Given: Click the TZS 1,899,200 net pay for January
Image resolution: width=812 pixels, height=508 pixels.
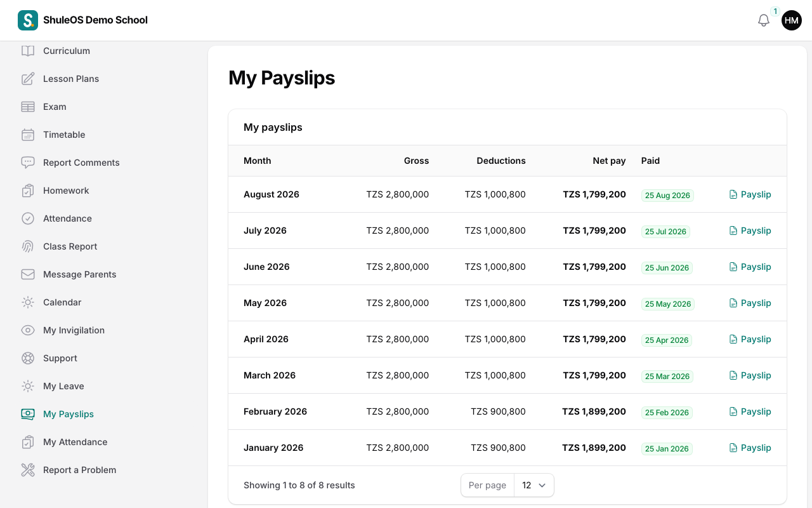Looking at the screenshot, I should pyautogui.click(x=594, y=448).
